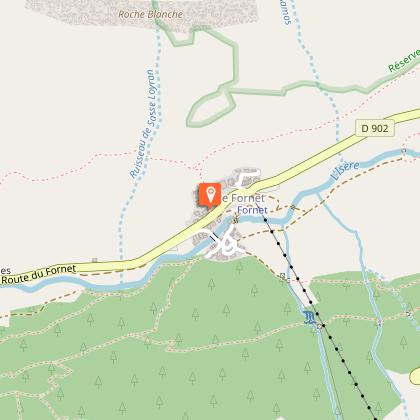Viewport: 420px width, 420px height.
Task: Click yellow road area at bottom right edge
Action: coord(415,376)
